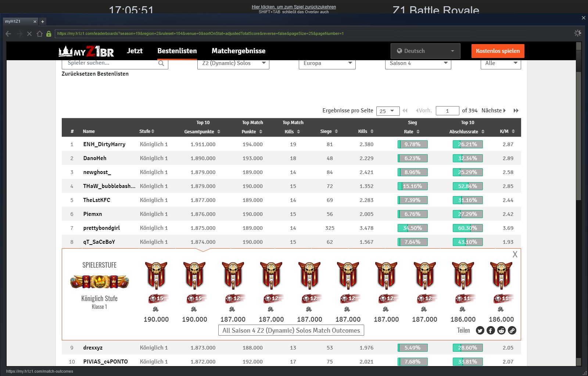Jump to last results page
The image size is (588, 376).
[516, 111]
